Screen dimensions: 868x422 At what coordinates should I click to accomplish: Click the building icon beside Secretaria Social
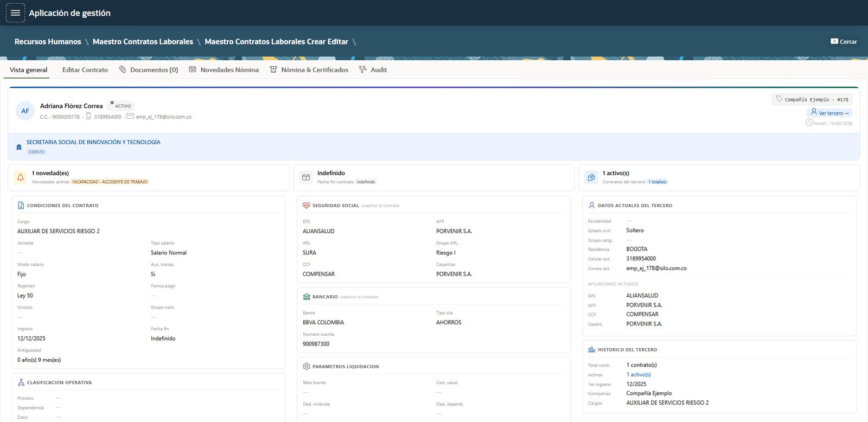click(x=19, y=147)
